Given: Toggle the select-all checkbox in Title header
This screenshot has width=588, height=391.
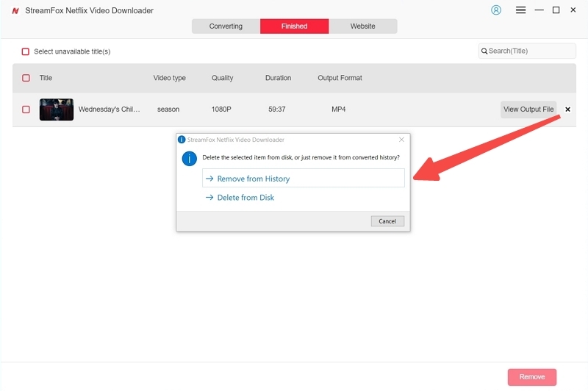Looking at the screenshot, I should pos(26,78).
